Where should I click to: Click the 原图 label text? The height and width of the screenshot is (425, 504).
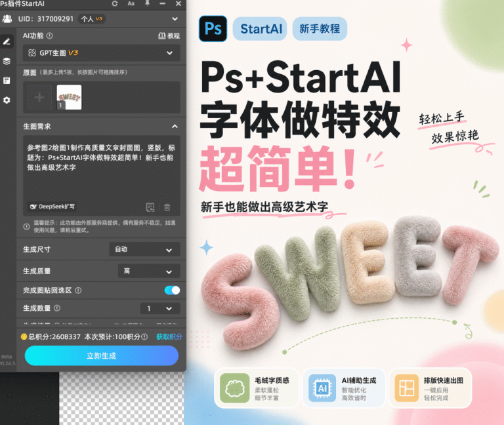tap(30, 73)
